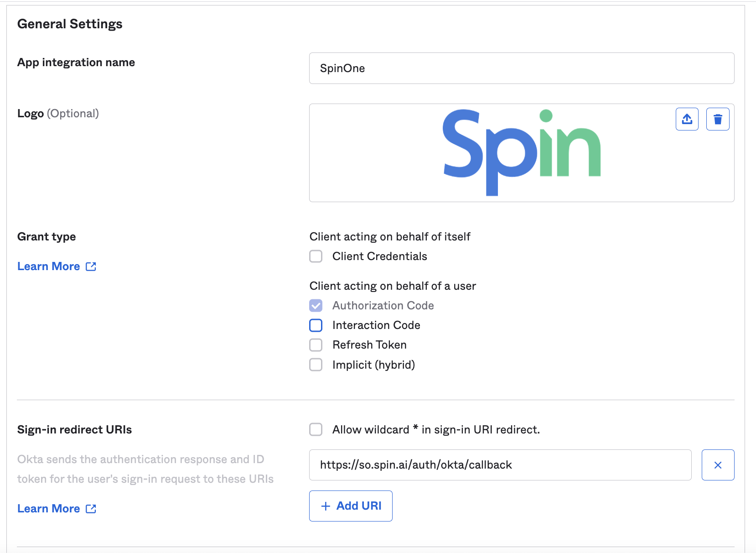Delete the logo with trash icon
Image resolution: width=756 pixels, height=553 pixels.
[x=718, y=119]
